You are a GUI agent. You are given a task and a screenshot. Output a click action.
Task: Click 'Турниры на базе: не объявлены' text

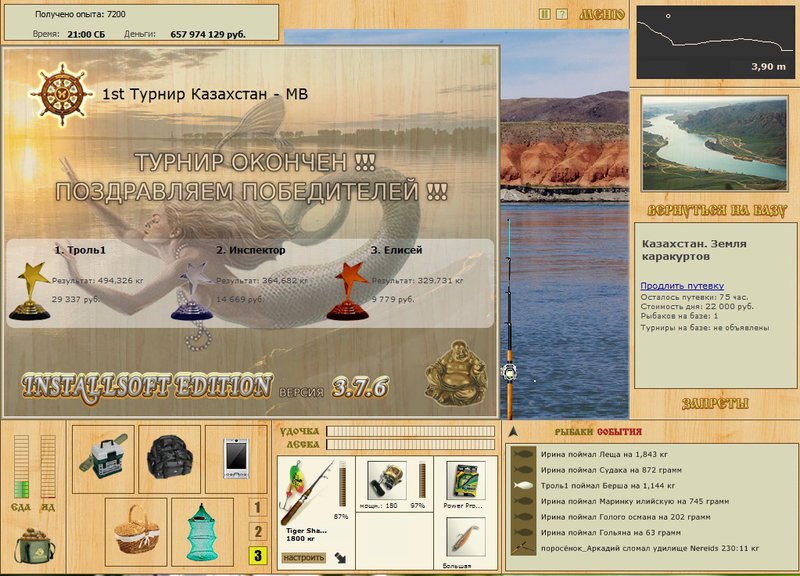[x=705, y=328]
